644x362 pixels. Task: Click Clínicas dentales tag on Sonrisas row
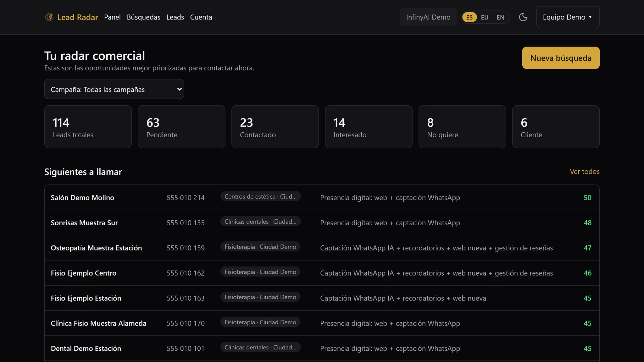[x=260, y=222]
